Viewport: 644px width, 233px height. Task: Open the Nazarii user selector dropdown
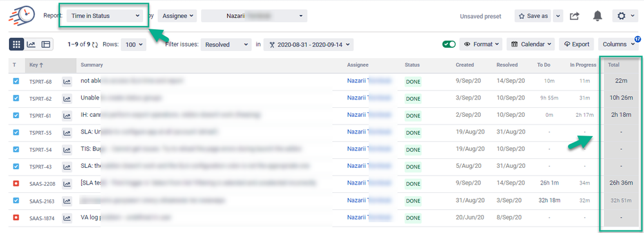(254, 16)
